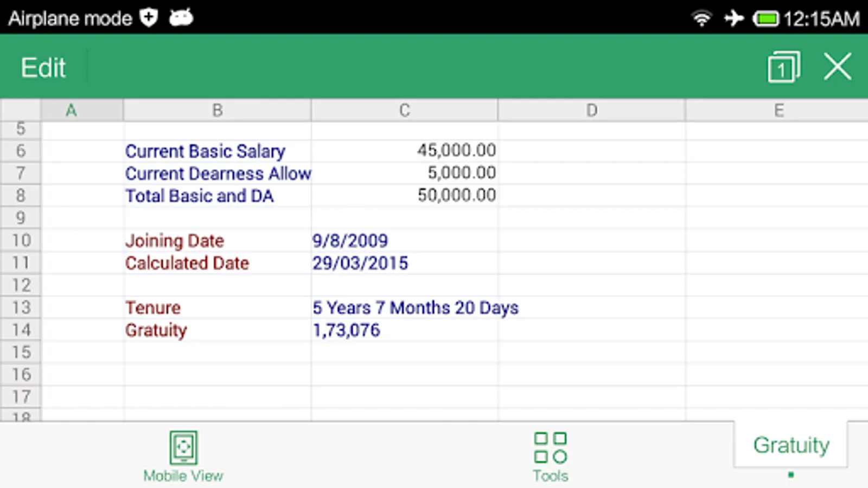This screenshot has height=488, width=868.
Task: Close the spreadsheet with the X icon
Action: (x=838, y=67)
